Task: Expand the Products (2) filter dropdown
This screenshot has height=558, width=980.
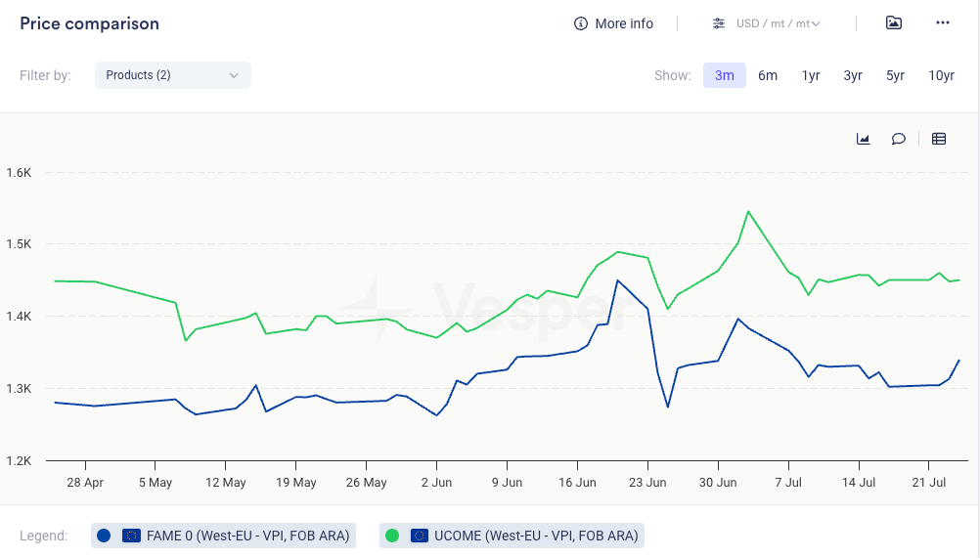Action: click(172, 75)
